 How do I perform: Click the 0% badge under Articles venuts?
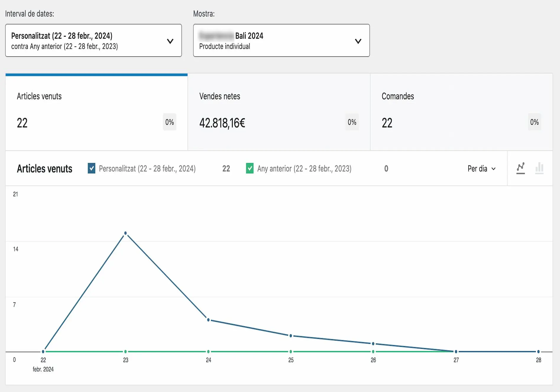(x=169, y=122)
